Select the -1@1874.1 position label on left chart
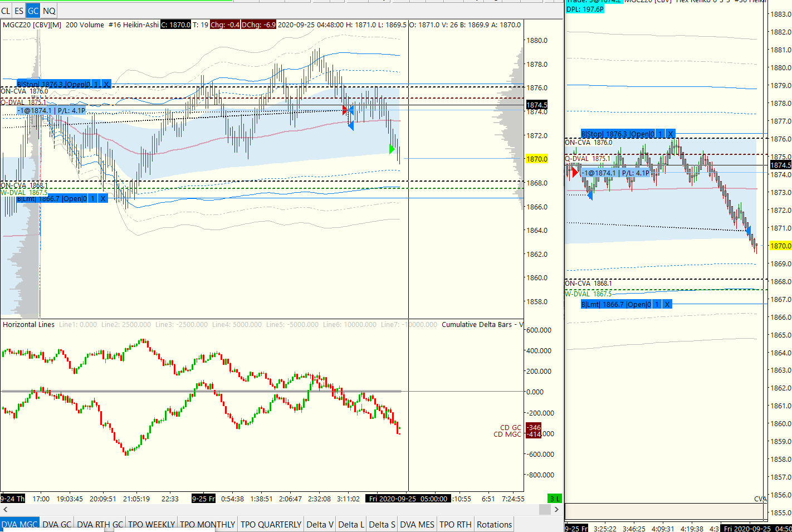This screenshot has height=532, width=792. (x=52, y=111)
